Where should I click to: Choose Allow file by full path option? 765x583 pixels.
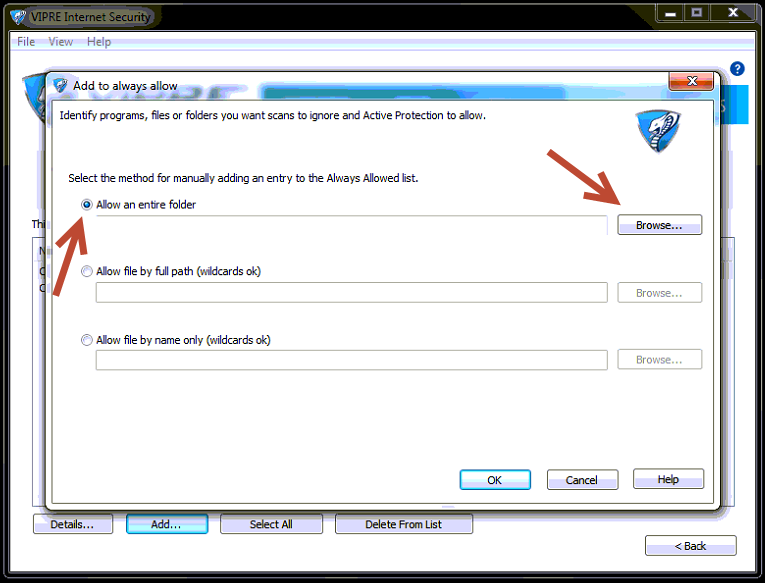87,271
